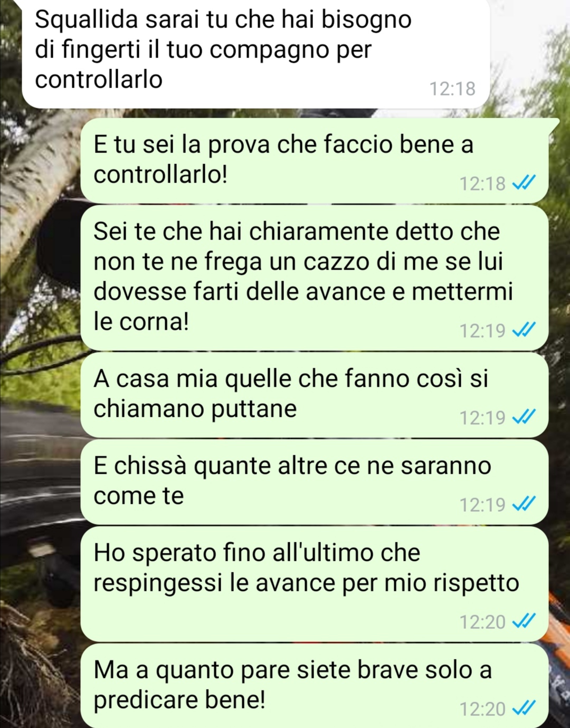Tap the 12:18 timestamp on the green 'controllarlo!' bubble
This screenshot has width=570, height=728.
pyautogui.click(x=482, y=184)
